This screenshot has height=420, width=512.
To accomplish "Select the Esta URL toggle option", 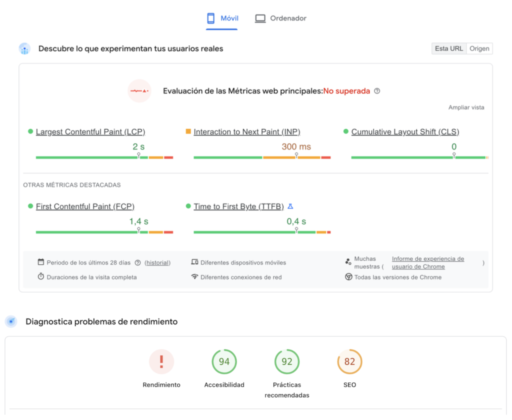I will [448, 48].
